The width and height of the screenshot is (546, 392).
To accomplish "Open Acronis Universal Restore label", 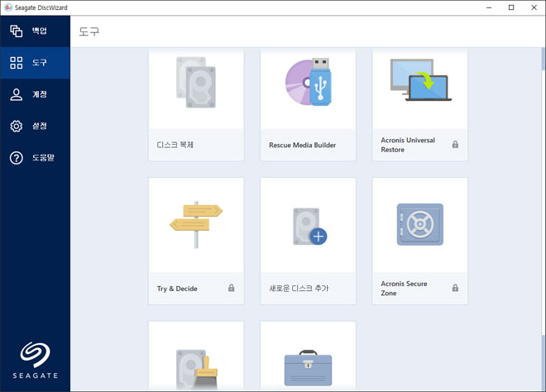I will [408, 145].
